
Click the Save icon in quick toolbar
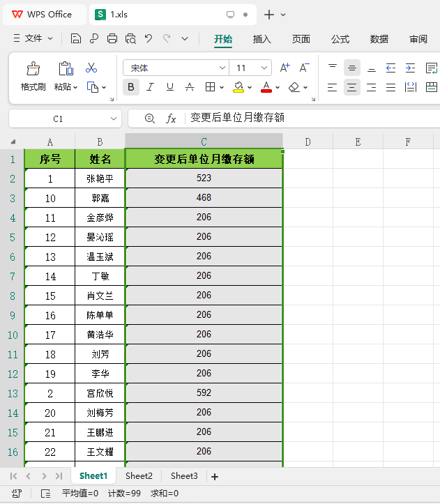click(75, 39)
